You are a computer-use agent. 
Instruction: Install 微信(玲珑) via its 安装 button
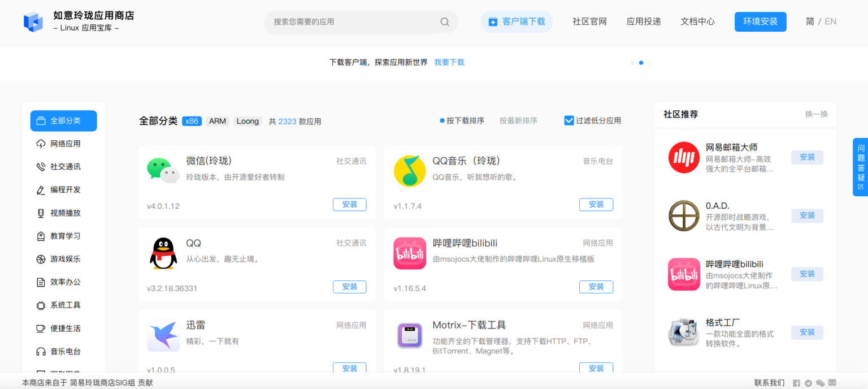(x=349, y=205)
